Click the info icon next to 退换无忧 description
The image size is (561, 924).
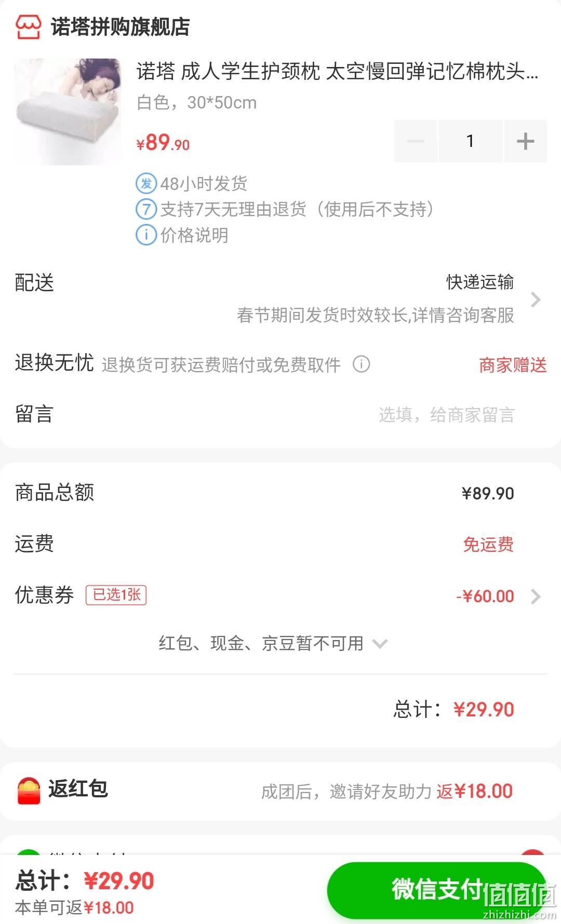[362, 364]
